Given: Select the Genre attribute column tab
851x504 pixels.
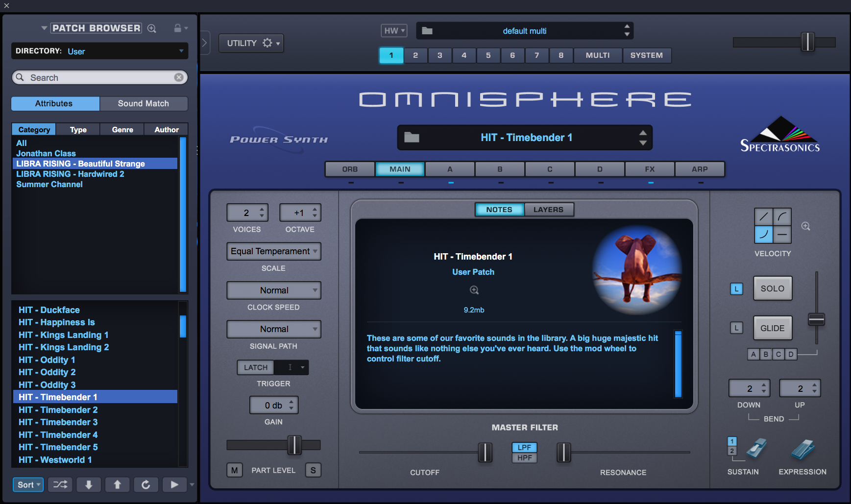Looking at the screenshot, I should point(122,129).
